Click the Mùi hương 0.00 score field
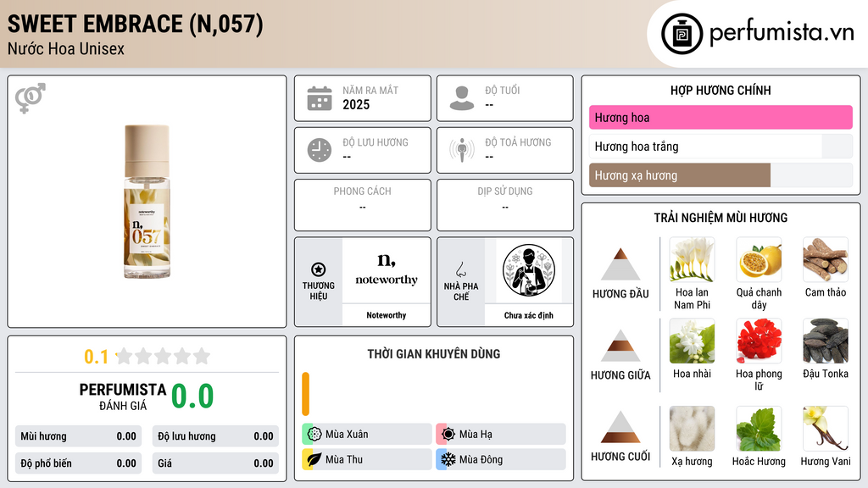This screenshot has height=488, width=868. 79,436
